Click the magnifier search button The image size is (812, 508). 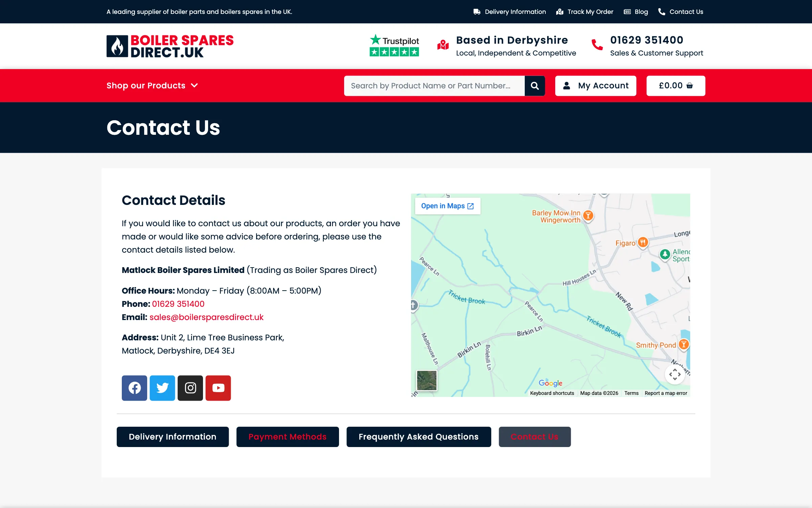tap(535, 86)
